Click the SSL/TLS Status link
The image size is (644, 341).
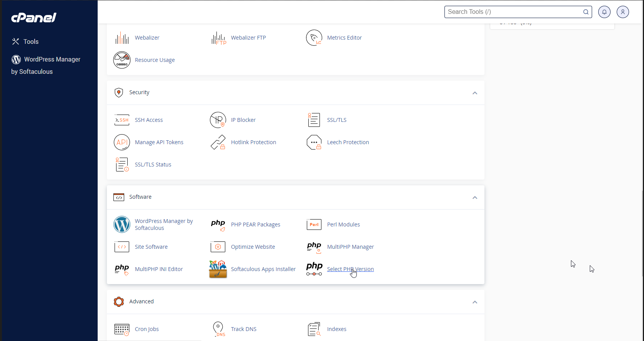tap(153, 165)
